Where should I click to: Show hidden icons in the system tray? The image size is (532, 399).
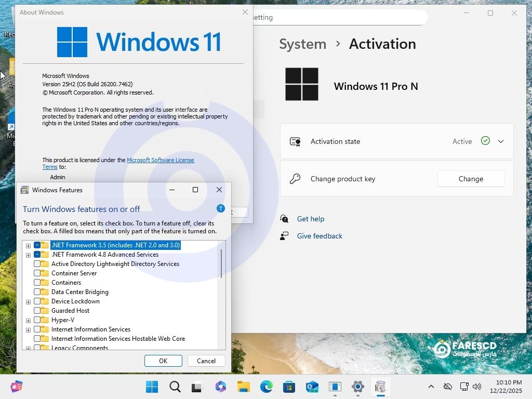click(x=431, y=387)
